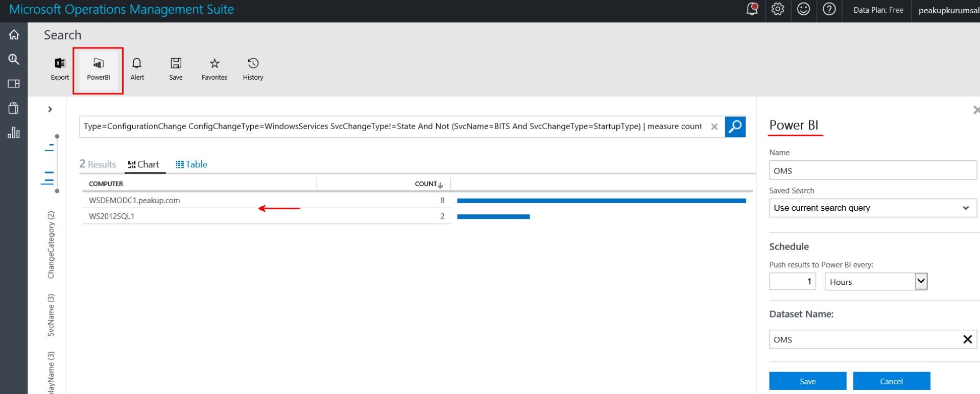
Task: Clear the search query text
Action: tap(714, 127)
